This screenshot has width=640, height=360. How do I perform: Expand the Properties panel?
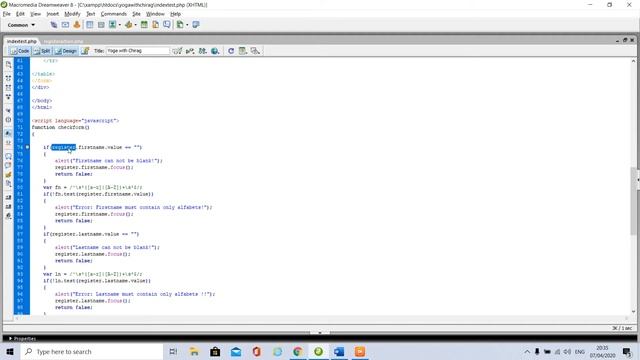coord(22,338)
